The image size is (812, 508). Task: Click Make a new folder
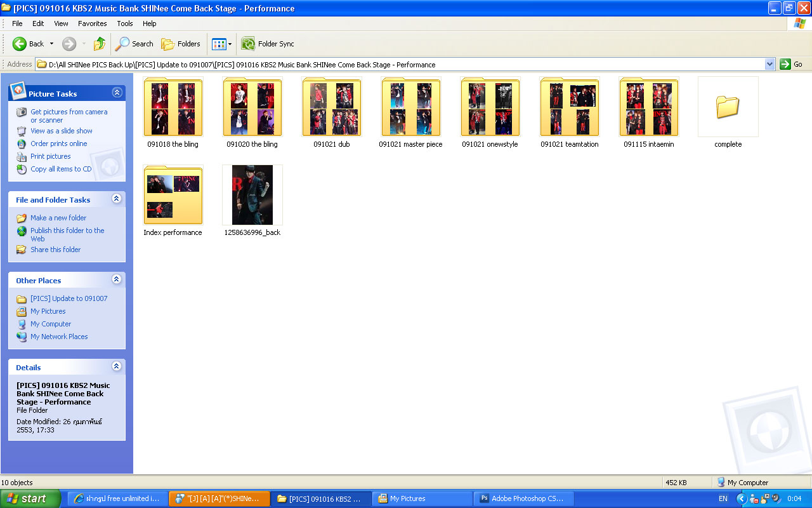point(58,218)
